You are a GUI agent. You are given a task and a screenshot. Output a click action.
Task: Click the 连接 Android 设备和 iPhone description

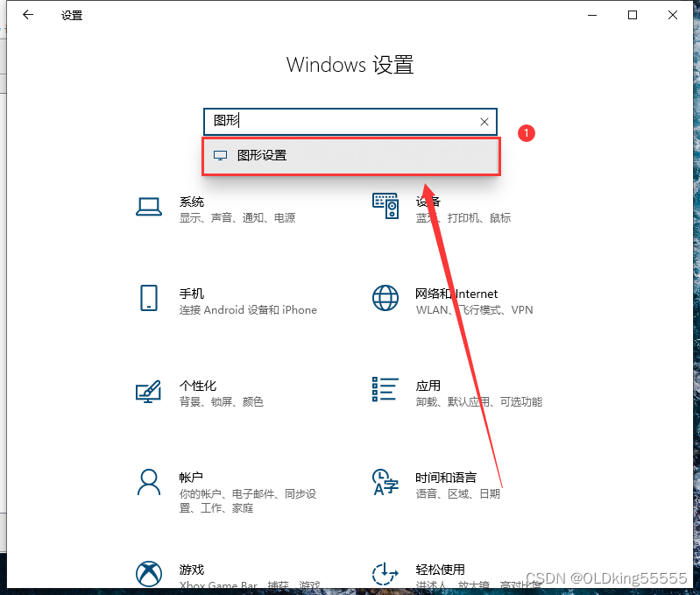(248, 310)
